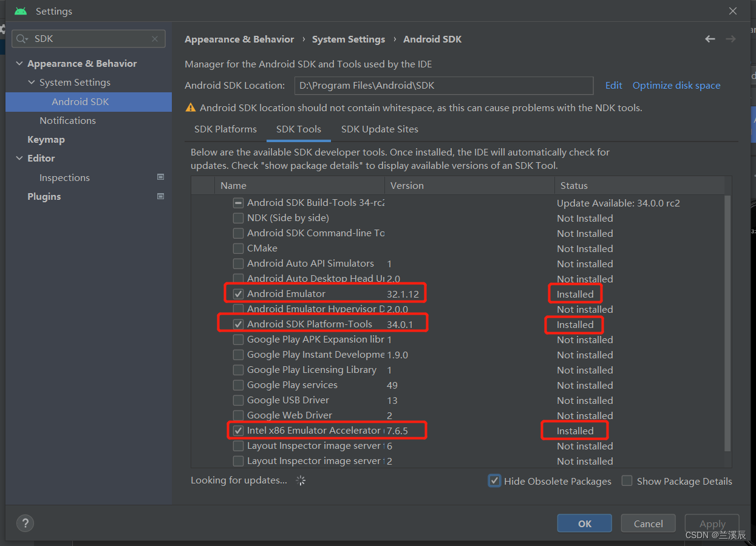Click the Appearance & Behavior breadcrumb
This screenshot has height=546, width=756.
point(239,39)
